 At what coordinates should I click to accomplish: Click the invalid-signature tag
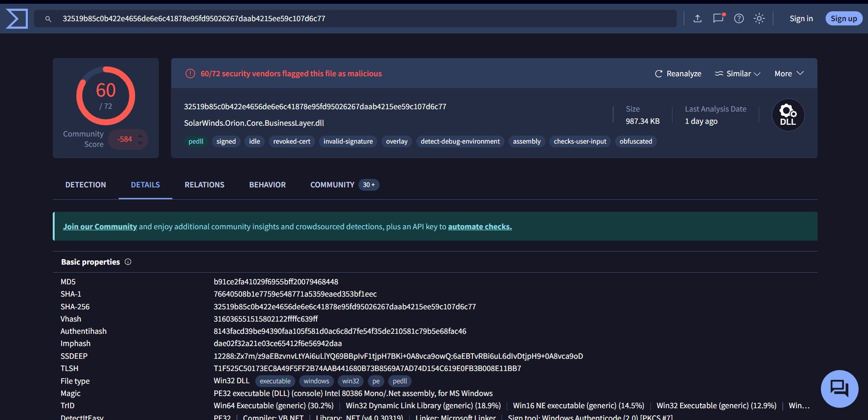point(348,141)
